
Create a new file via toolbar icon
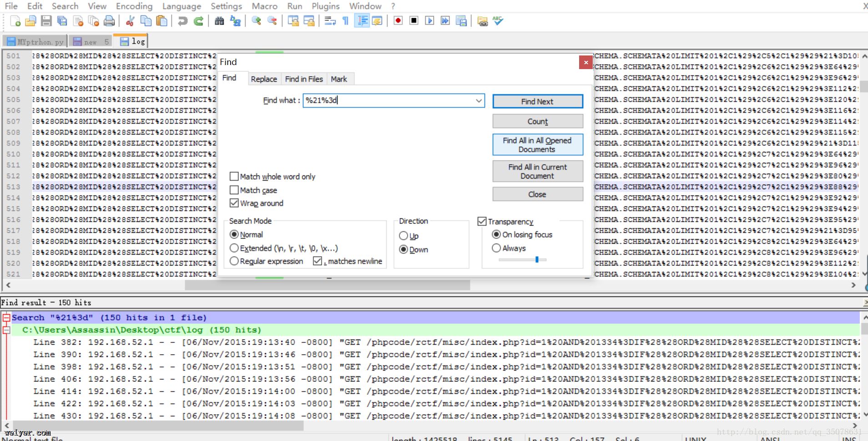pyautogui.click(x=15, y=21)
